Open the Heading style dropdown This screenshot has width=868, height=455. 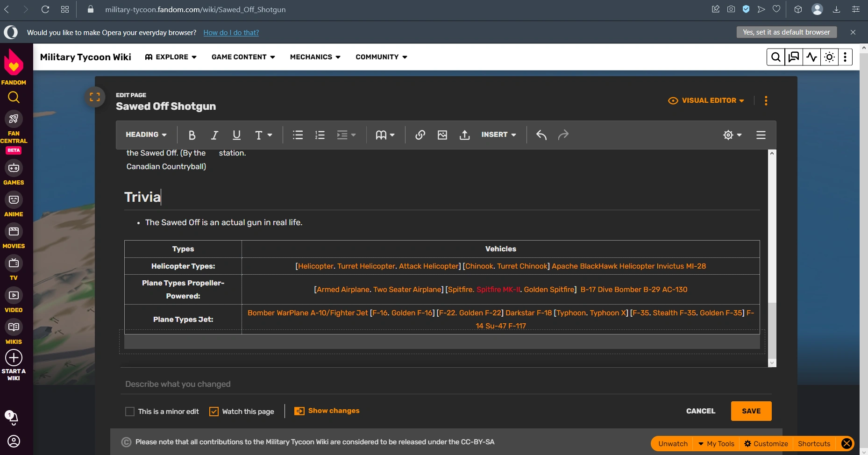pos(146,135)
